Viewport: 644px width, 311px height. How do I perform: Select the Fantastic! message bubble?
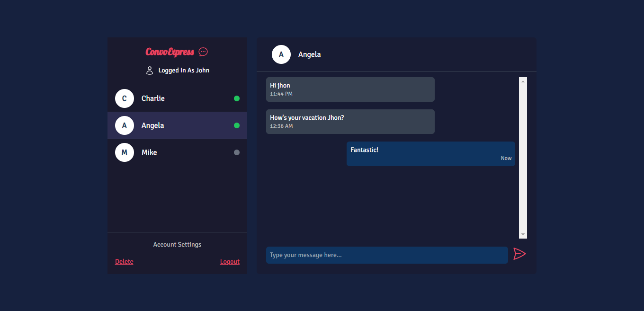pyautogui.click(x=430, y=153)
